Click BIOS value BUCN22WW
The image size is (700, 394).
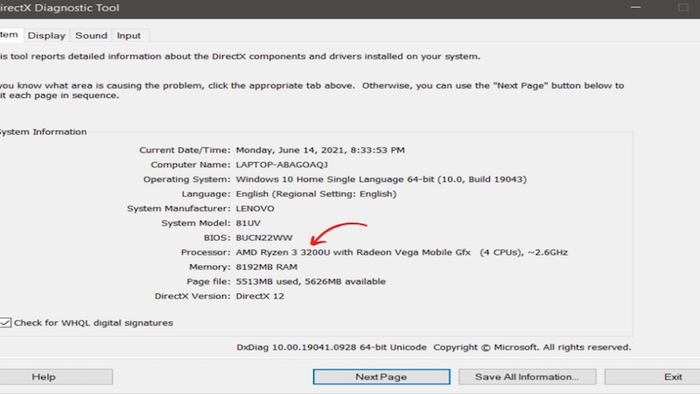264,238
